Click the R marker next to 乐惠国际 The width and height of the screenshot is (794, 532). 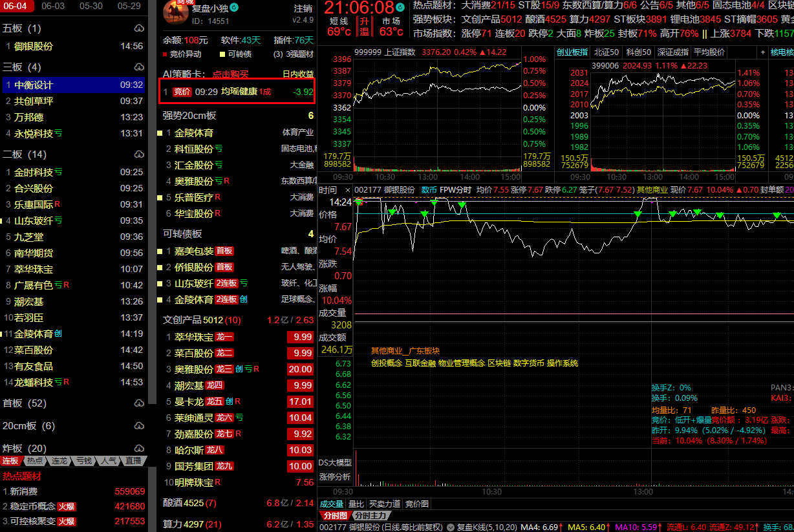click(x=58, y=204)
